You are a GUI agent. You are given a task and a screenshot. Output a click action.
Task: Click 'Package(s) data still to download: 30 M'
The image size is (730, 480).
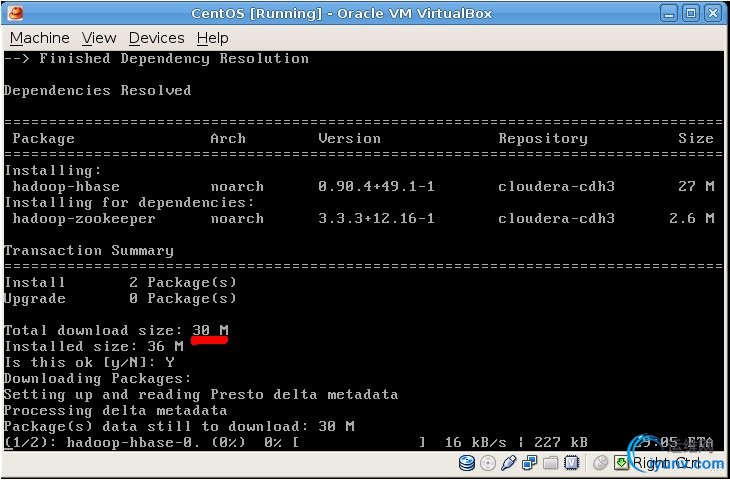[179, 426]
